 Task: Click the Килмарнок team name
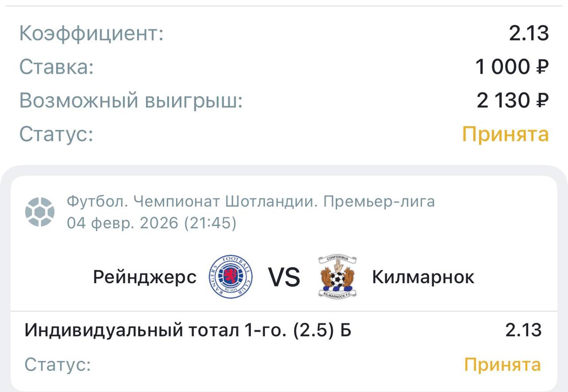point(423,277)
